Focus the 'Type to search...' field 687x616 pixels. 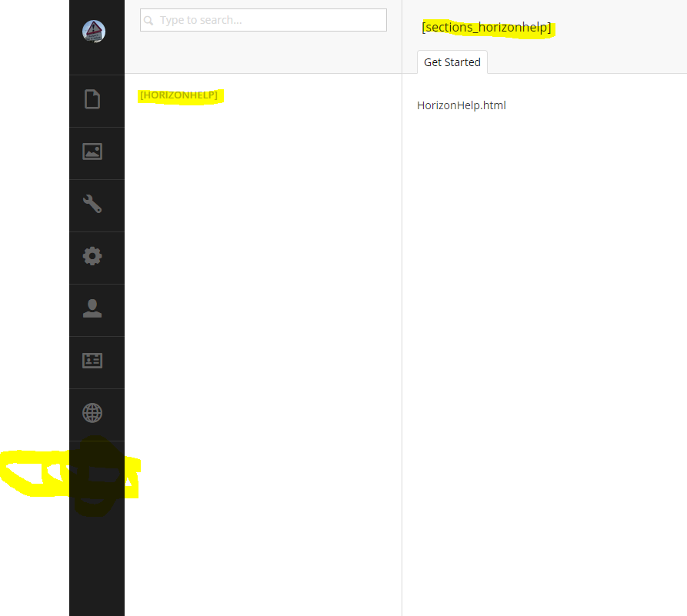(269, 20)
